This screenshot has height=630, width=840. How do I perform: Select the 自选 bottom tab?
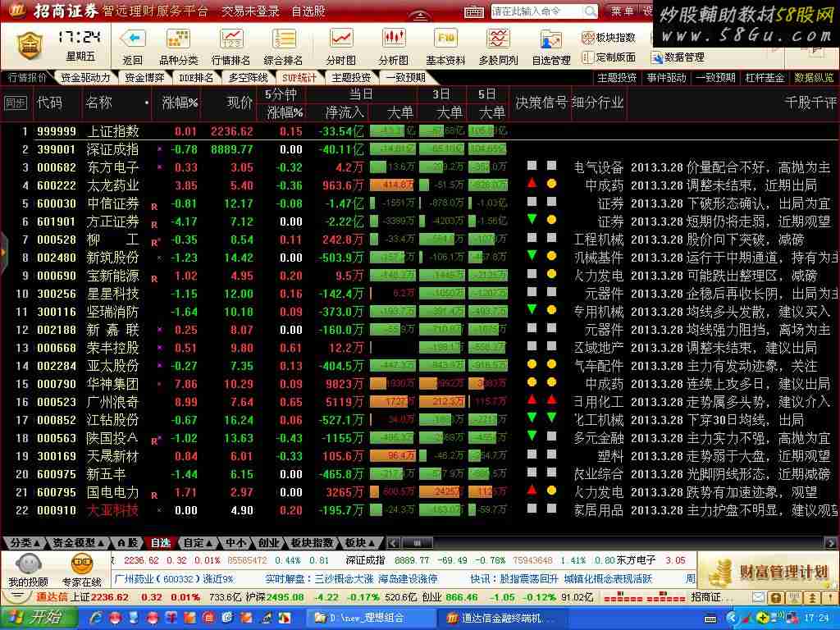point(160,543)
